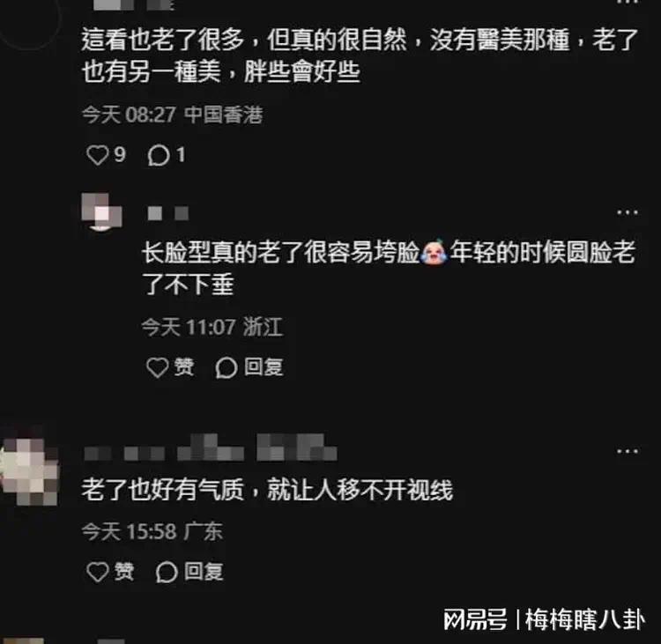Tap the blurred username of the Guangdong commenter
This screenshot has width=661, height=644.
click(x=211, y=448)
